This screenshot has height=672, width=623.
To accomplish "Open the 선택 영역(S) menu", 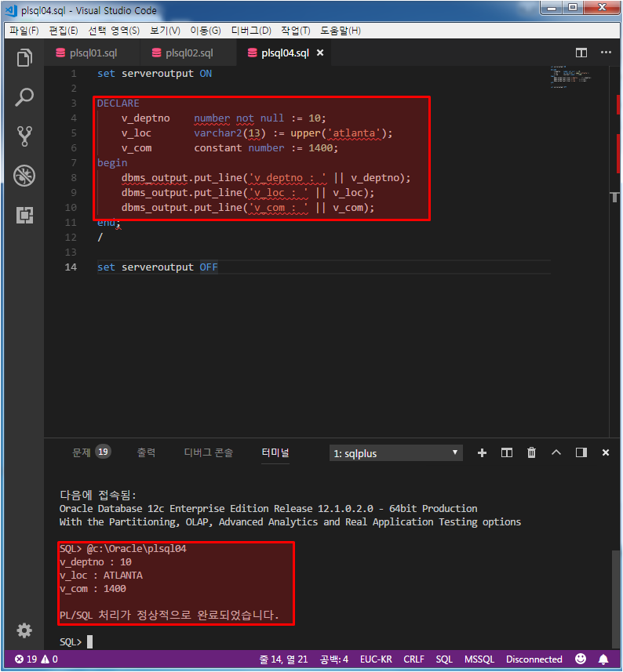I will pyautogui.click(x=114, y=31).
